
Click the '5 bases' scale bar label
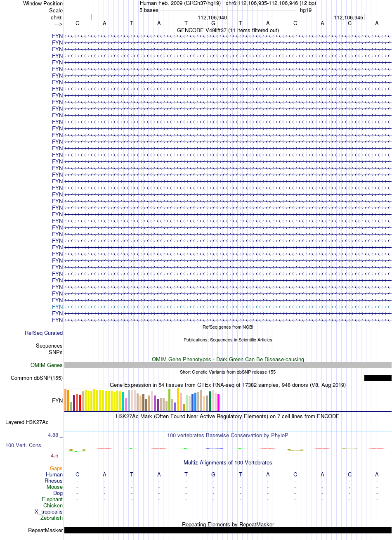point(149,10)
